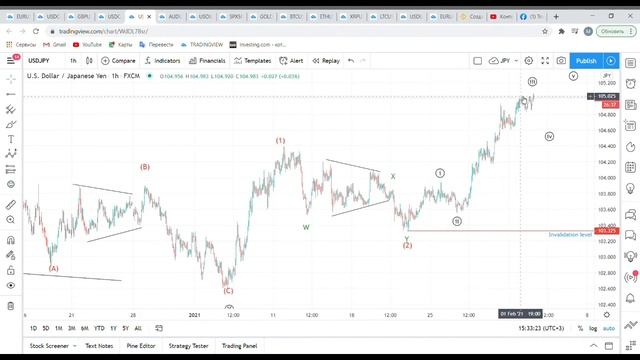The height and width of the screenshot is (360, 640).
Task: Open the Strategy Tester tab
Action: [188, 346]
